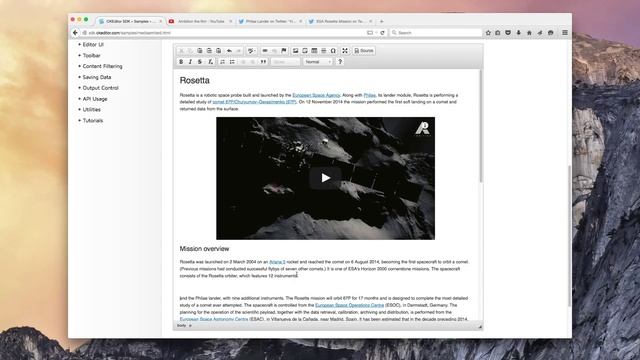The width and height of the screenshot is (640, 360).
Task: Click the Pocket icon in Firefox toolbar
Action: click(508, 33)
